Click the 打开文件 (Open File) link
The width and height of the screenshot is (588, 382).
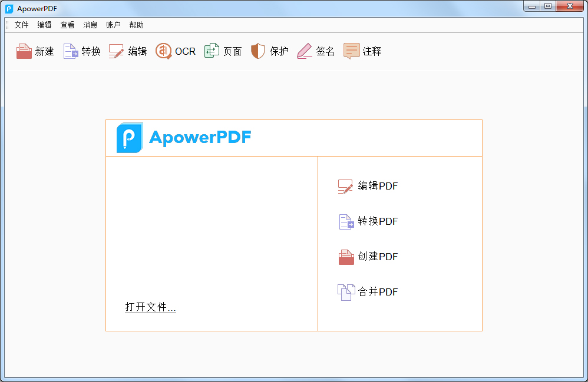click(150, 307)
